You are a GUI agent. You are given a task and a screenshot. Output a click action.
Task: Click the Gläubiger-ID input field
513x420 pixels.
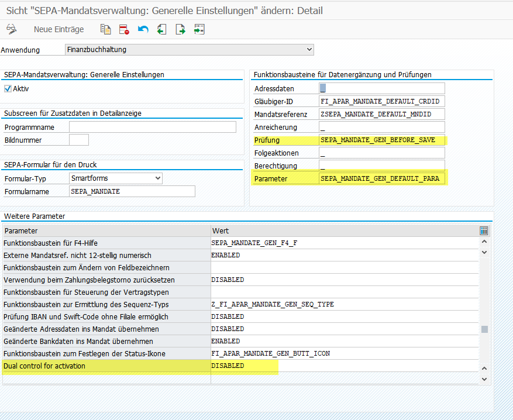click(x=381, y=101)
